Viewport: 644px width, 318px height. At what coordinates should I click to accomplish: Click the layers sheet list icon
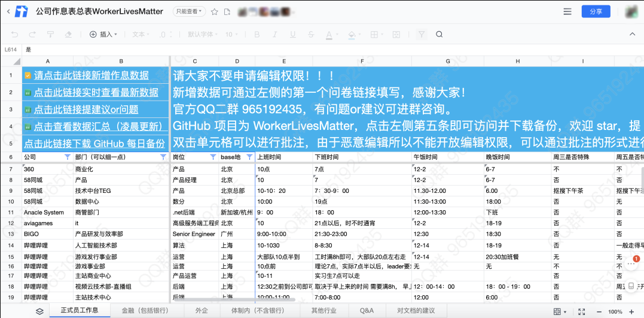pos(39,311)
